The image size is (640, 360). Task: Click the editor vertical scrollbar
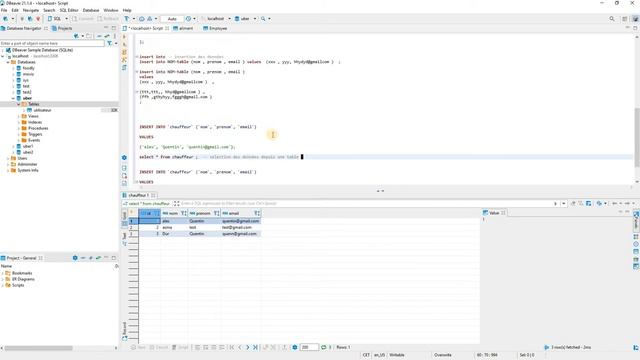(x=637, y=137)
